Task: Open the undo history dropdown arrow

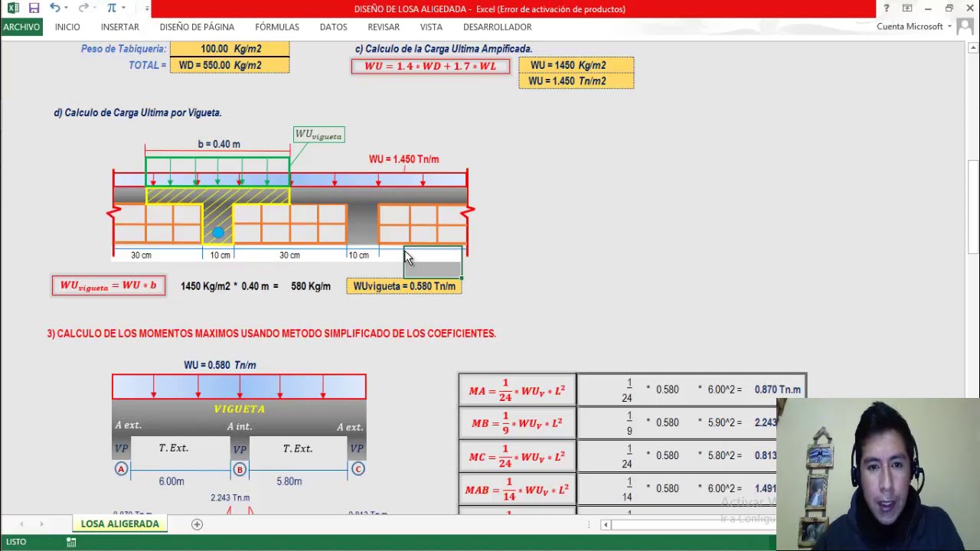Action: pos(67,8)
